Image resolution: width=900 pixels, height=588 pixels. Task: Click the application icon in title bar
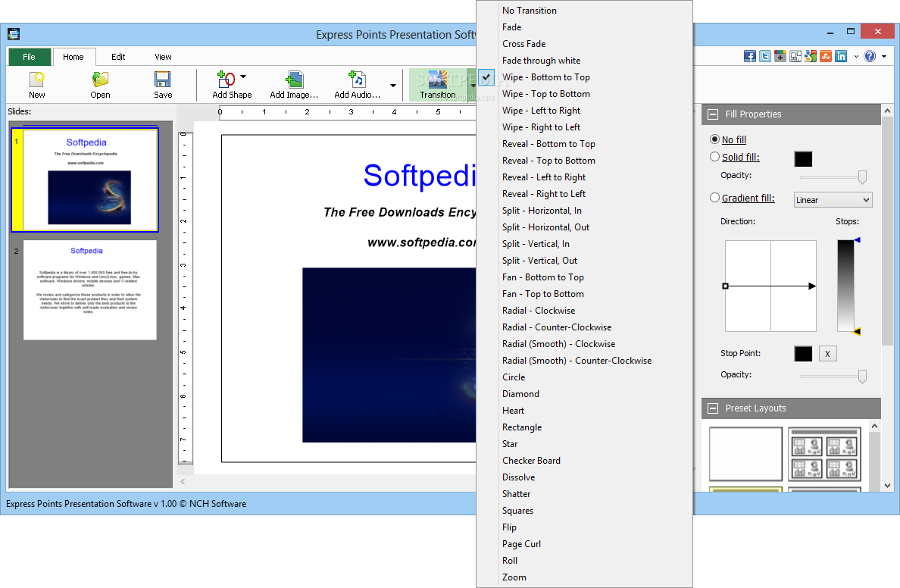point(14,34)
